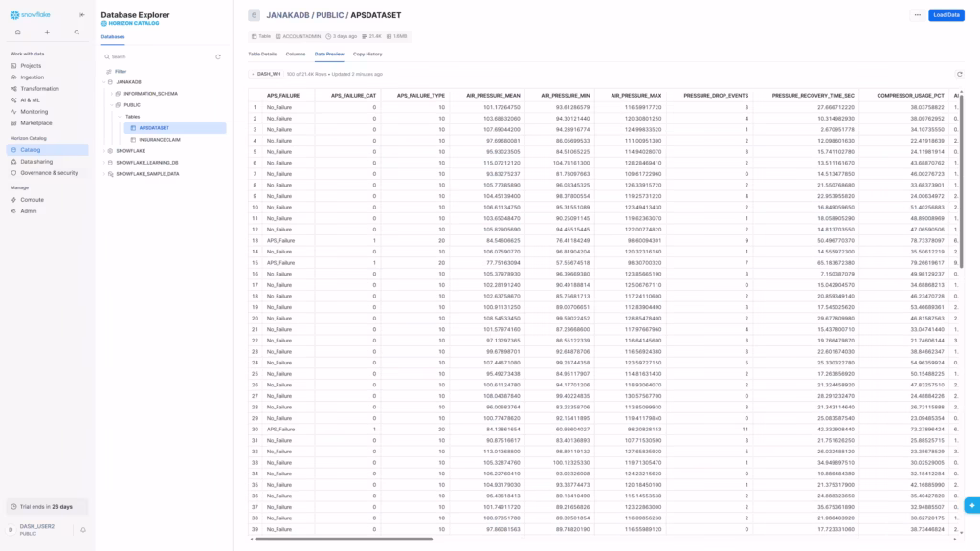Open Governance & security in sidebar
Screen dimensions: 980x551
[49, 173]
